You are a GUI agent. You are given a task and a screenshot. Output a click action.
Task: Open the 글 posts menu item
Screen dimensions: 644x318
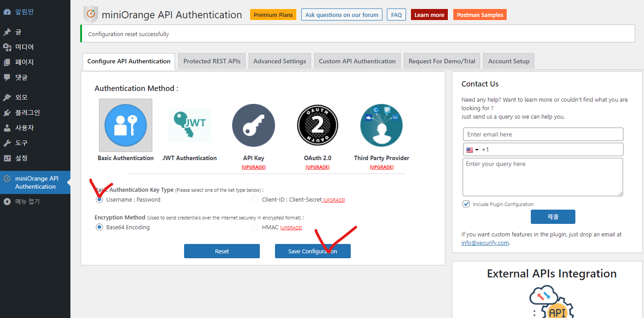pyautogui.click(x=35, y=32)
